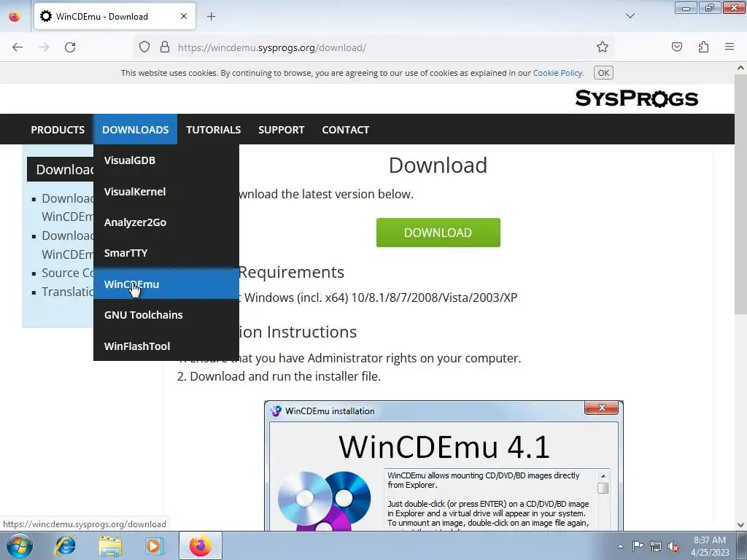
Task: Open the PRODUCTS menu
Action: [x=58, y=130]
